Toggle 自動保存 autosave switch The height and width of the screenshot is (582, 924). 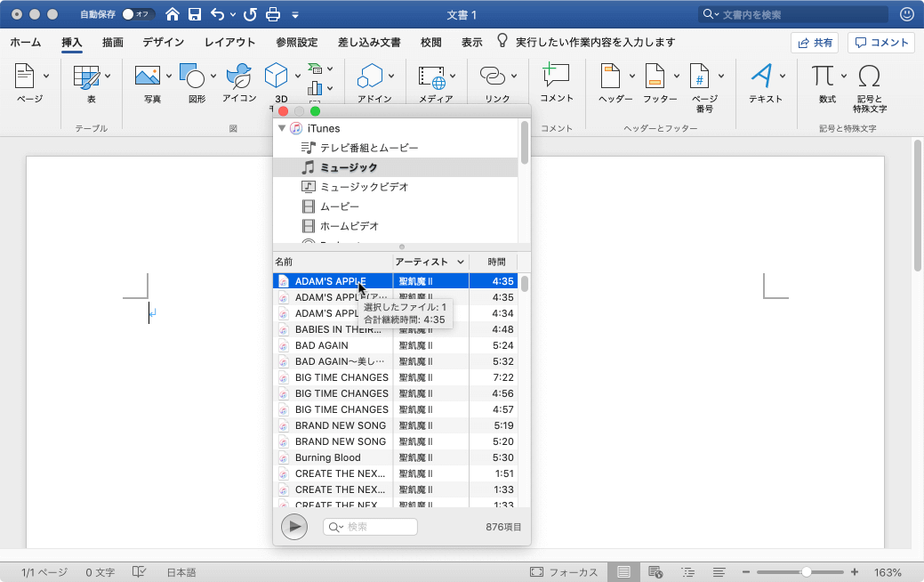(x=138, y=14)
